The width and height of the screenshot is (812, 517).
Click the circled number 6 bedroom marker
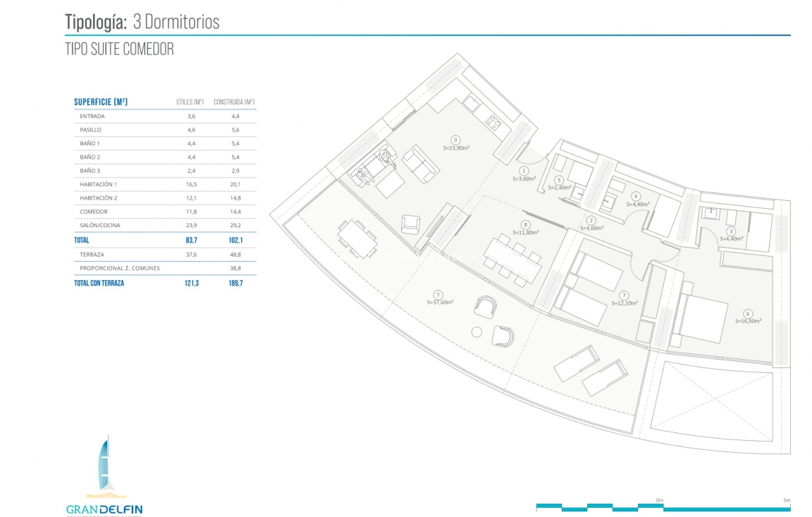click(x=748, y=313)
